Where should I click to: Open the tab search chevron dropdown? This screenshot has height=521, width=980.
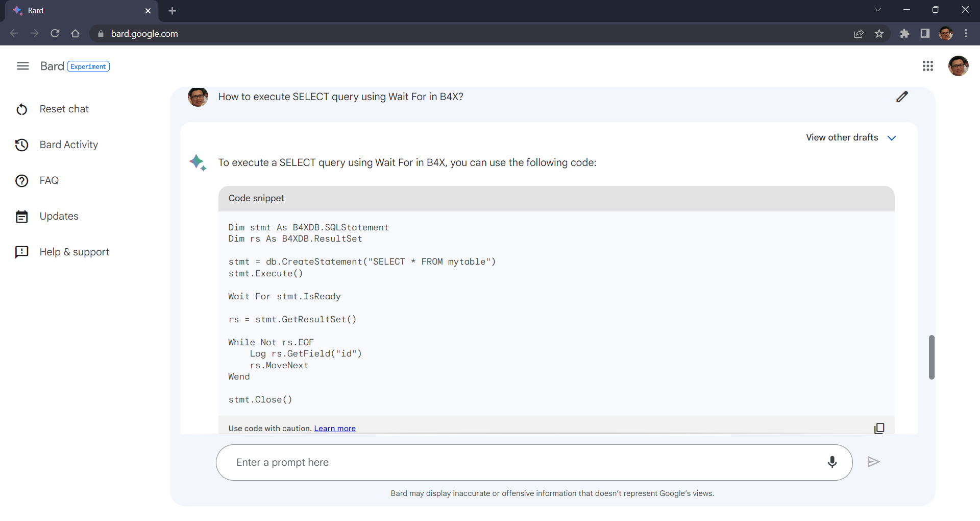point(877,10)
